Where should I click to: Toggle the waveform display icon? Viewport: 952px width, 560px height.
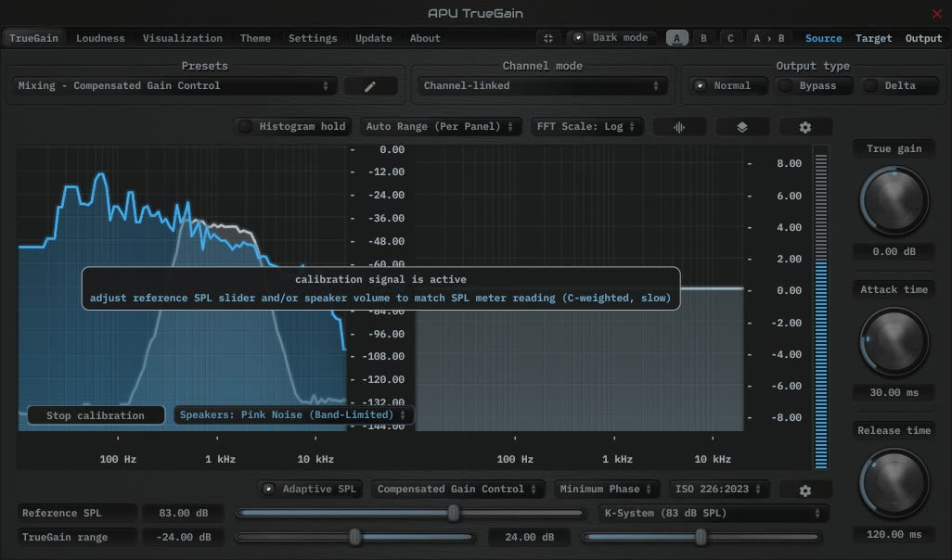coord(679,127)
